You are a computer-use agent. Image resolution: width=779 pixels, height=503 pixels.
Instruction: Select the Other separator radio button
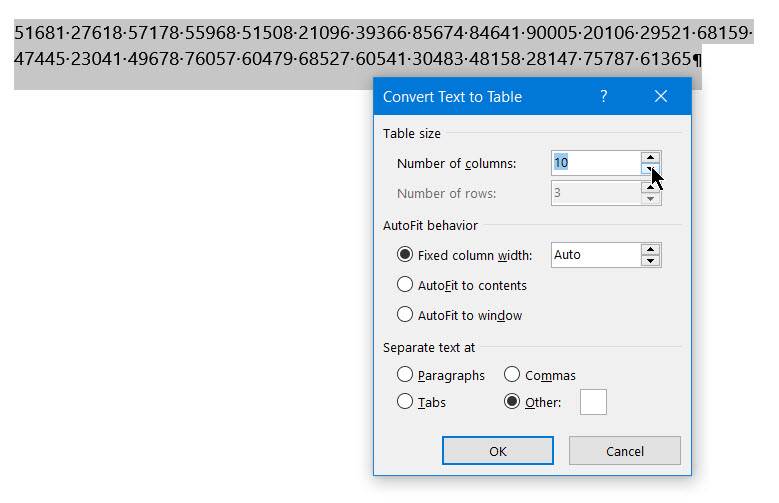coord(512,402)
